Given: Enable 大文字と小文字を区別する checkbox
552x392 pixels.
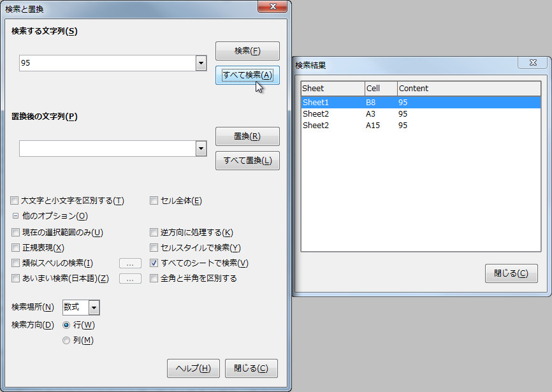Looking at the screenshot, I should coord(14,200).
